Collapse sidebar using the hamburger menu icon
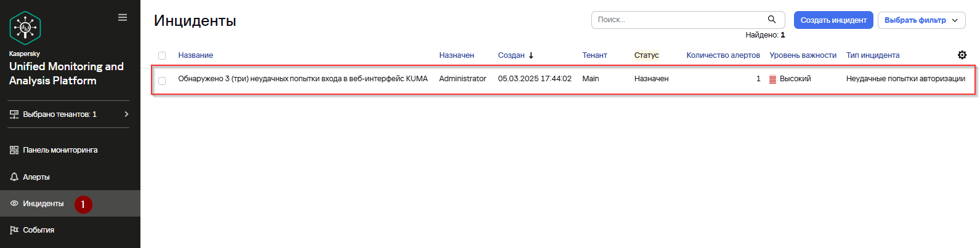 (123, 17)
